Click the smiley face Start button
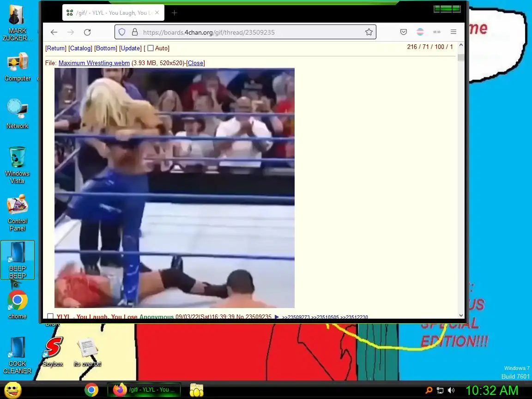 (13, 390)
